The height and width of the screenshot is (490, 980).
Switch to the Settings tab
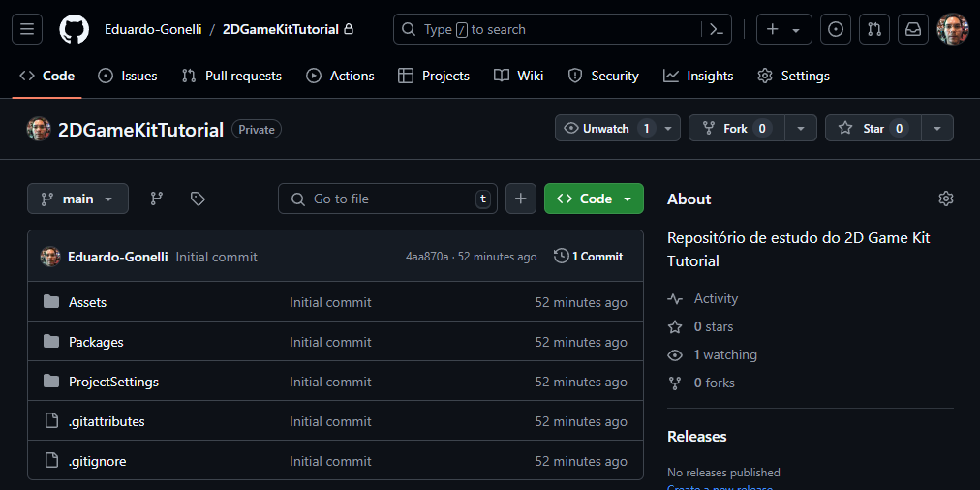point(793,77)
